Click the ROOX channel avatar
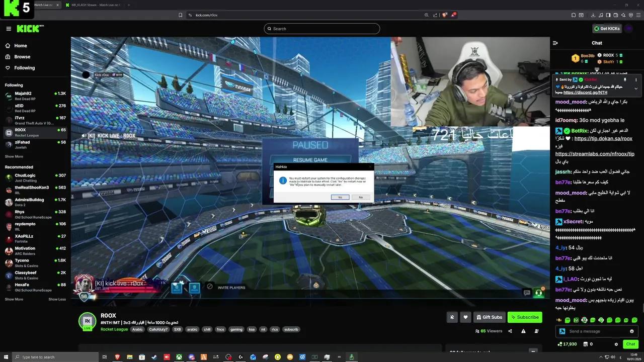 pyautogui.click(x=88, y=321)
